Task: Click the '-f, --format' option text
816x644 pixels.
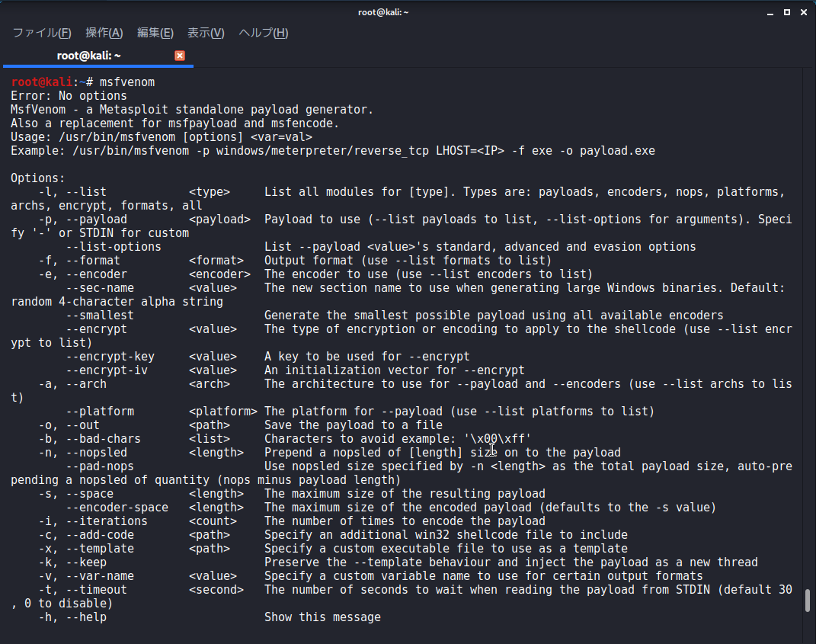Action: pyautogui.click(x=79, y=261)
